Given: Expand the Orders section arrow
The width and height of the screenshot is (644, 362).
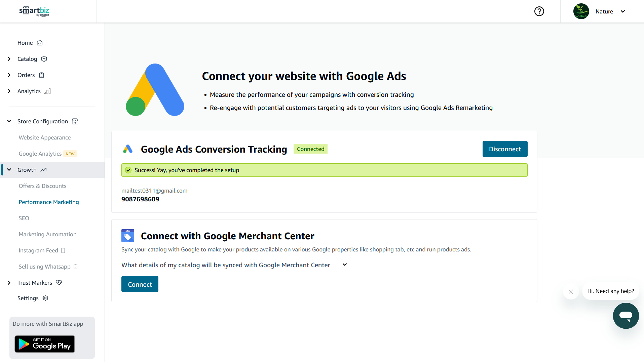Looking at the screenshot, I should click(x=9, y=75).
